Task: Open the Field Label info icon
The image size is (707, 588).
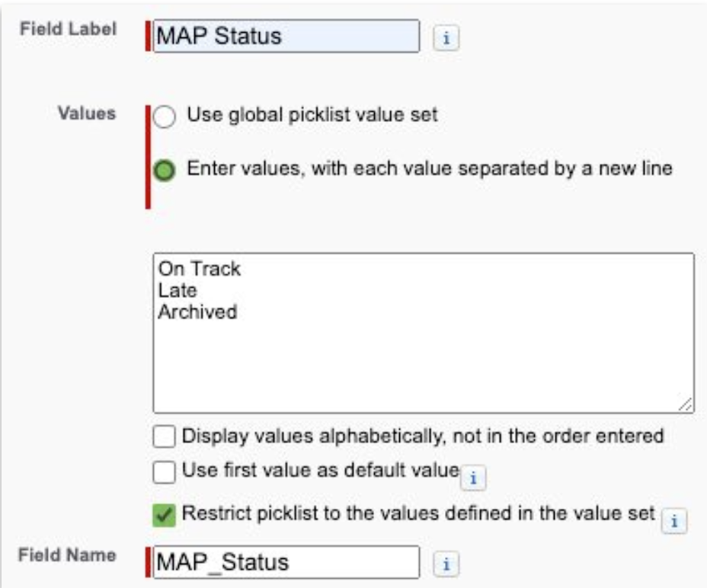Action: pyautogui.click(x=446, y=38)
